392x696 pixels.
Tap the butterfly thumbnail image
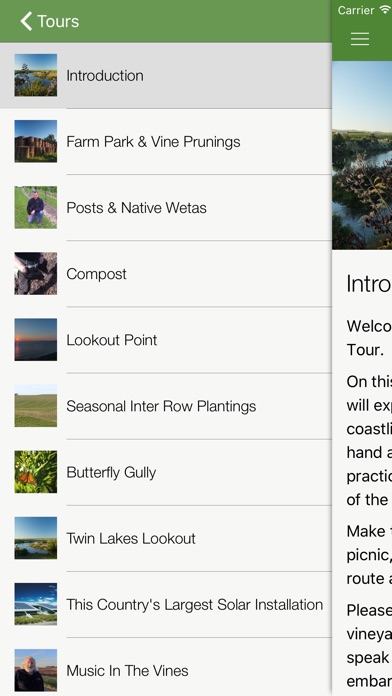(36, 472)
